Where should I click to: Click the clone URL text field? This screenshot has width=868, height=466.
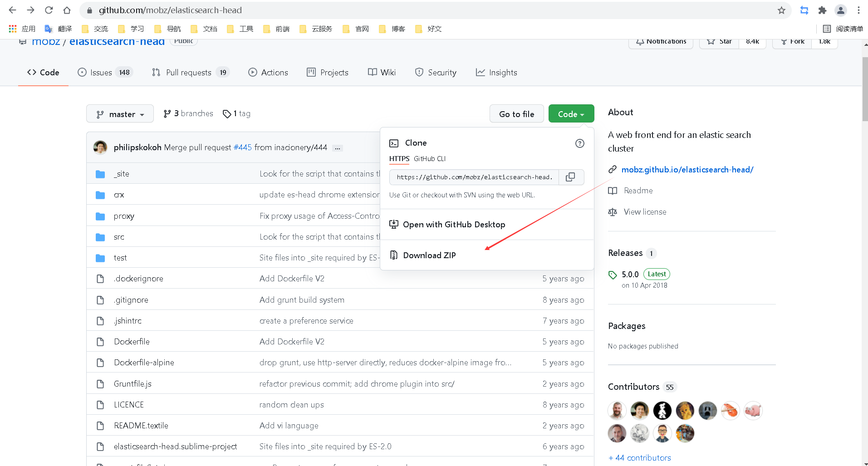tap(474, 177)
